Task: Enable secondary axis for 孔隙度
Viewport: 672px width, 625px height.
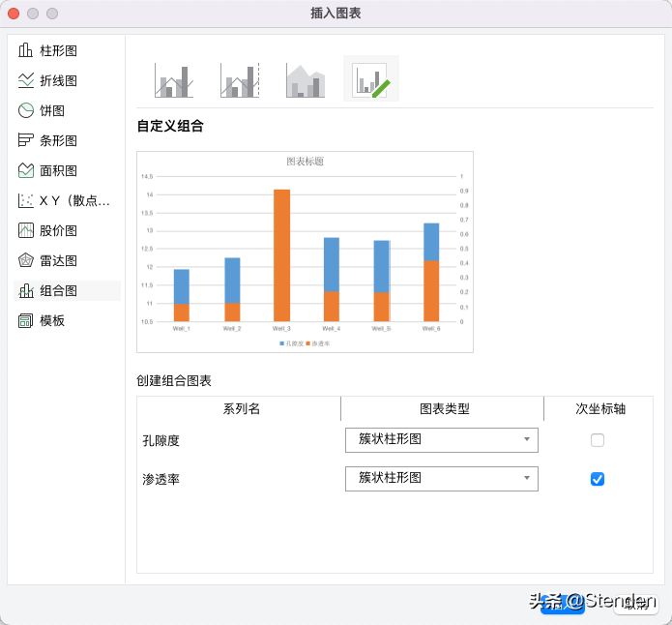Action: tap(598, 440)
